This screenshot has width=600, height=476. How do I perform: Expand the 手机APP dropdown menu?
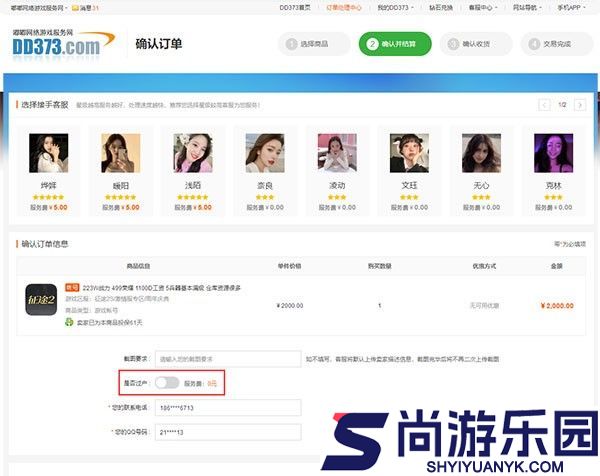[x=571, y=8]
